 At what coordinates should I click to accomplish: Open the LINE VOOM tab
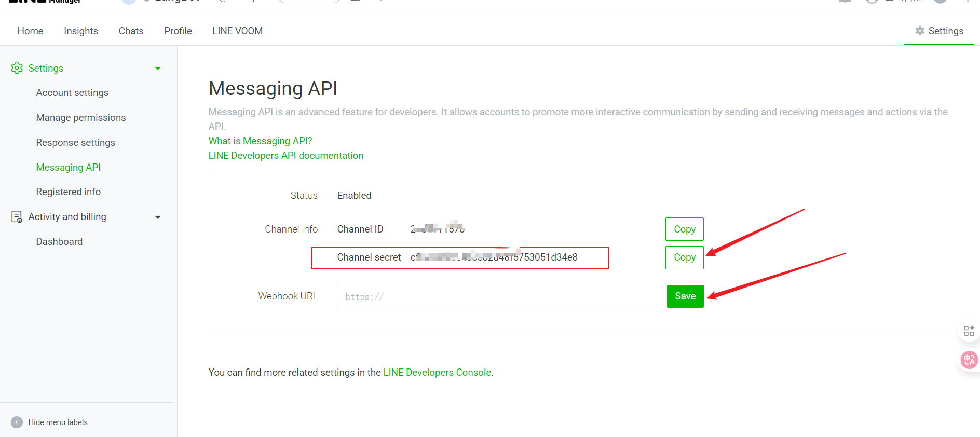tap(238, 31)
